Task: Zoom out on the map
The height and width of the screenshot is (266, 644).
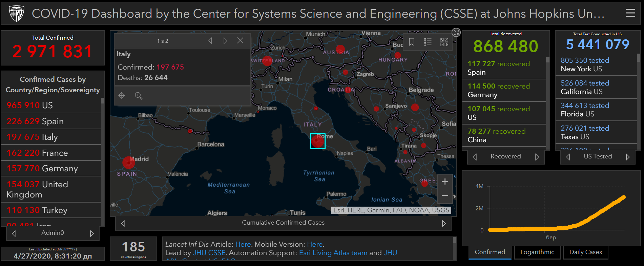Action: click(445, 196)
